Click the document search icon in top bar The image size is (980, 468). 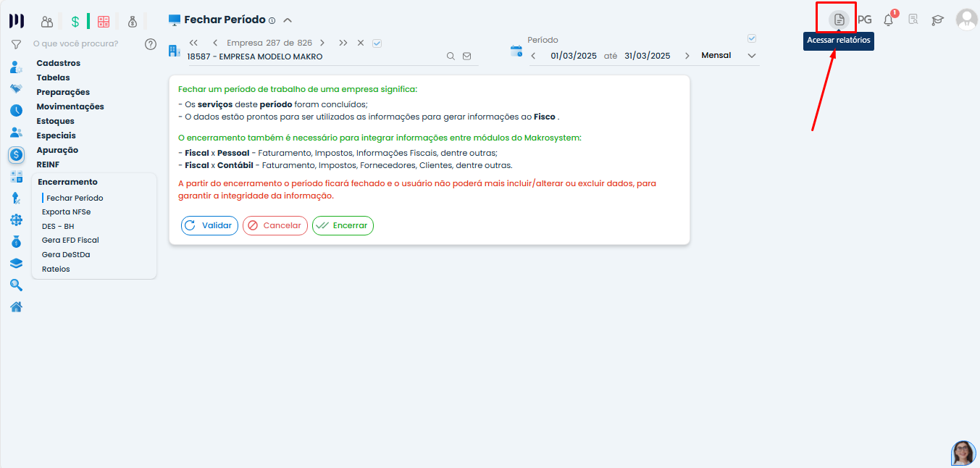click(x=913, y=20)
